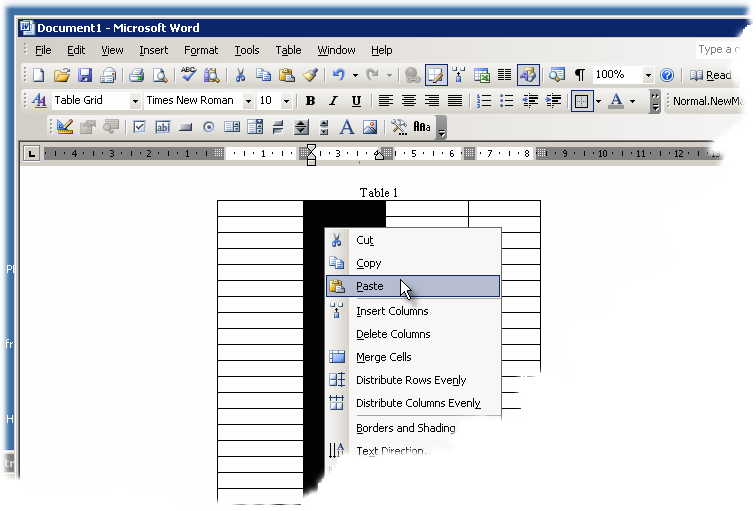
Task: Click the Cut scissors toolbar icon
Action: (240, 75)
